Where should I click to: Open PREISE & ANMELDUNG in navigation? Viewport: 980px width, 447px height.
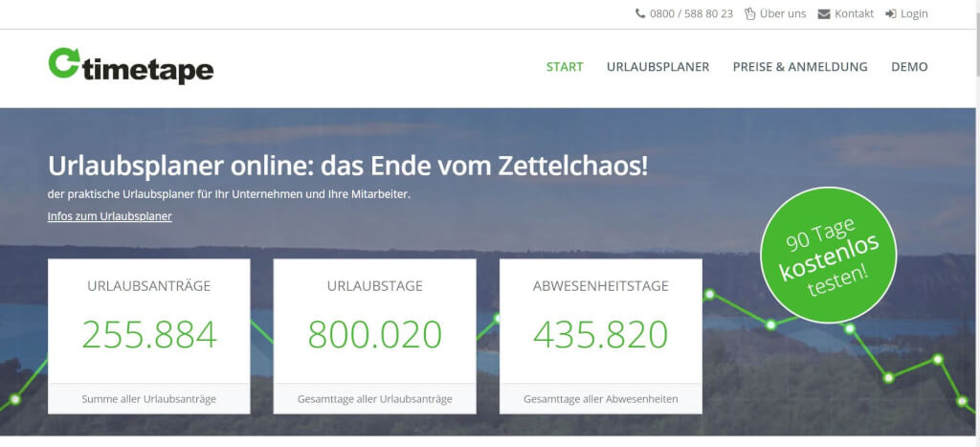pos(800,67)
